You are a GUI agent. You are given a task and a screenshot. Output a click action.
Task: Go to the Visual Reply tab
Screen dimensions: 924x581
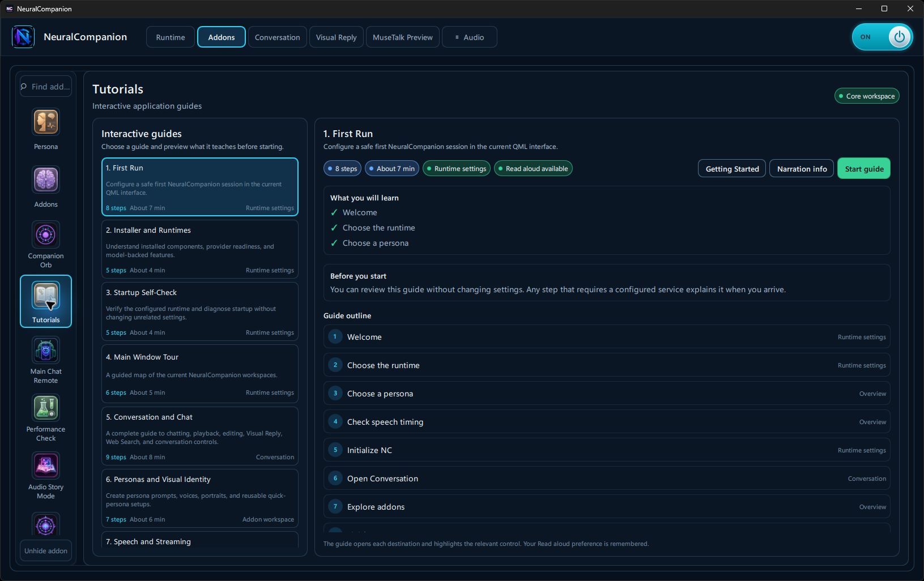point(337,37)
